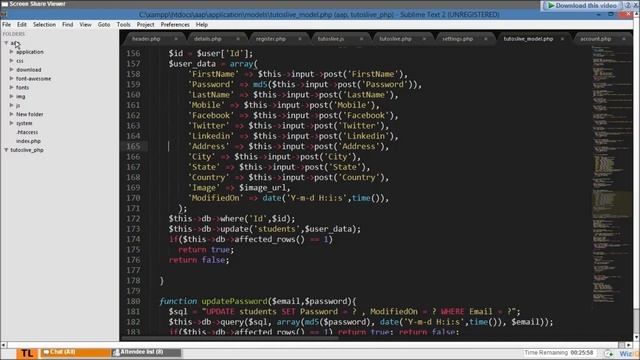This screenshot has height=360, width=640.
Task: Close the tutoslive.js tab
Action: coord(362,39)
